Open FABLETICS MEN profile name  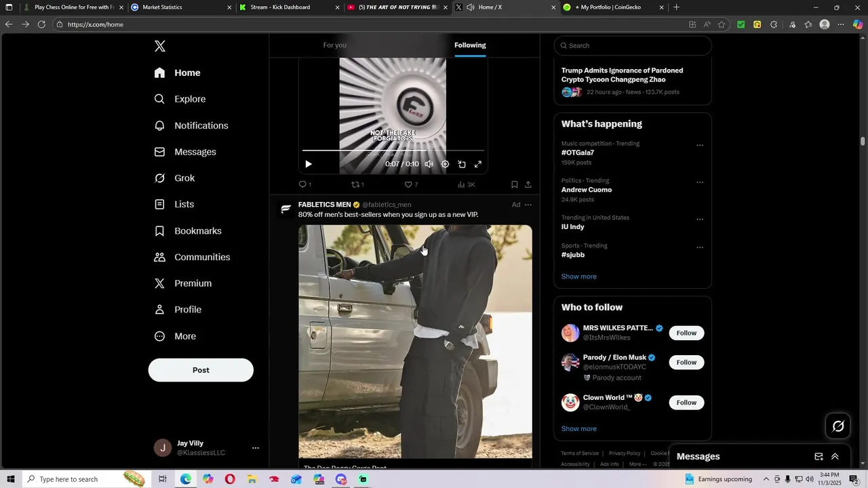coord(325,205)
